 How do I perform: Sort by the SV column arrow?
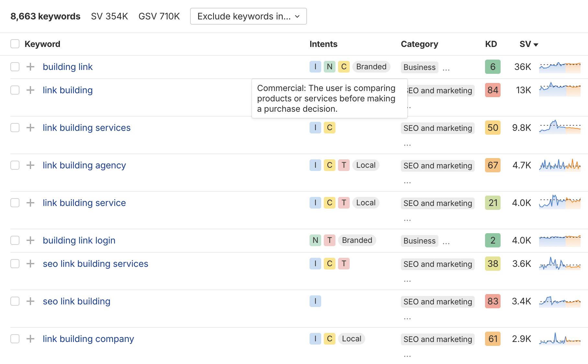pyautogui.click(x=536, y=45)
